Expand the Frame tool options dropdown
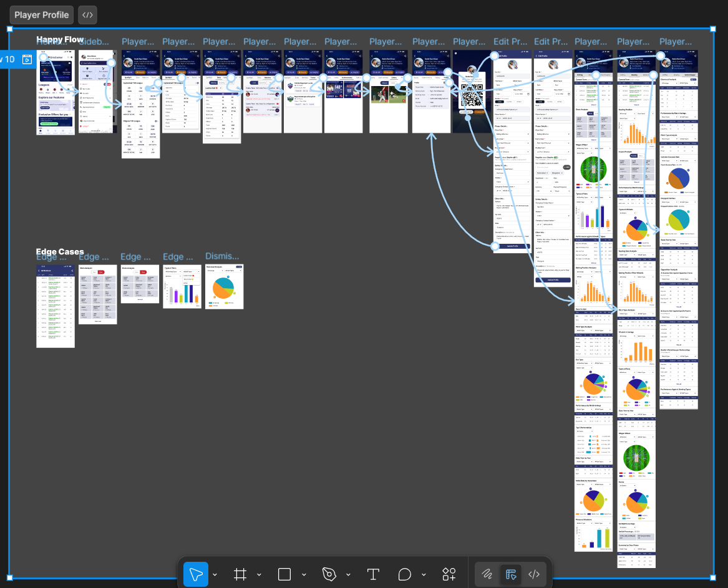728x588 pixels. click(x=259, y=574)
